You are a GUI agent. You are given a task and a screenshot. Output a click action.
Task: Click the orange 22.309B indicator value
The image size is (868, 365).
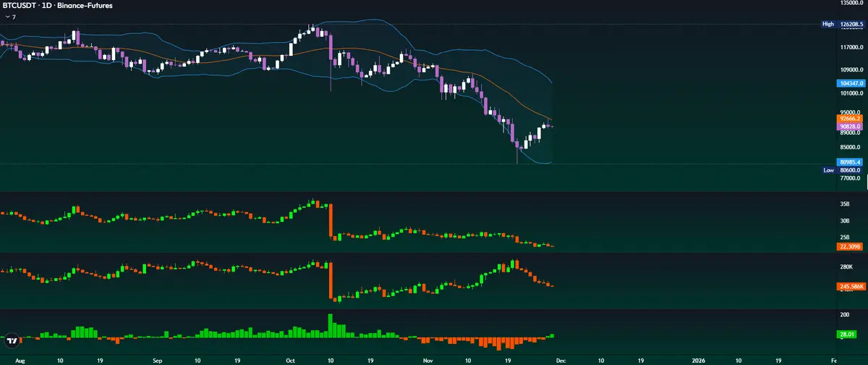pyautogui.click(x=848, y=246)
